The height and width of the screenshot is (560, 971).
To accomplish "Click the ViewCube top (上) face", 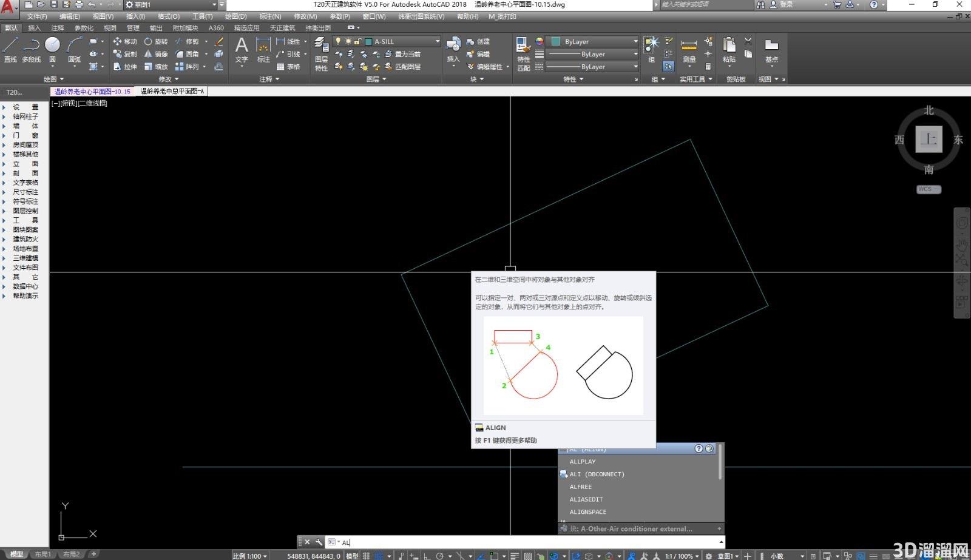I will 929,140.
